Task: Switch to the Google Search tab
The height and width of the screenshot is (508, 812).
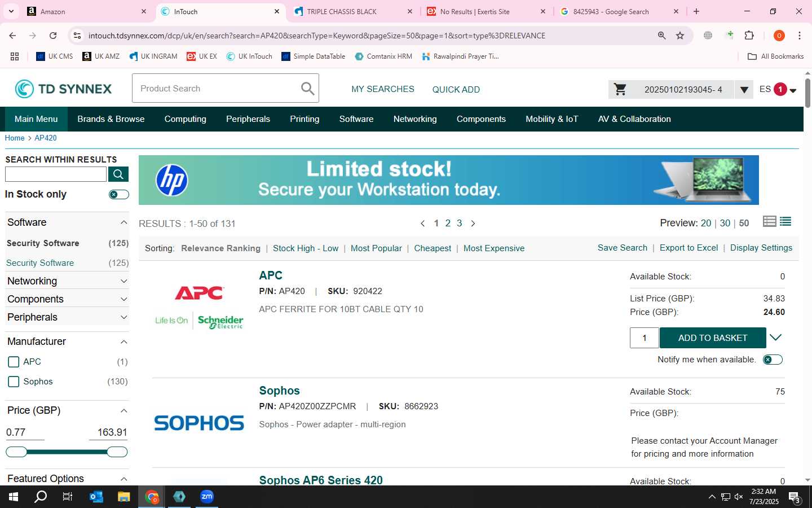Action: (619, 11)
